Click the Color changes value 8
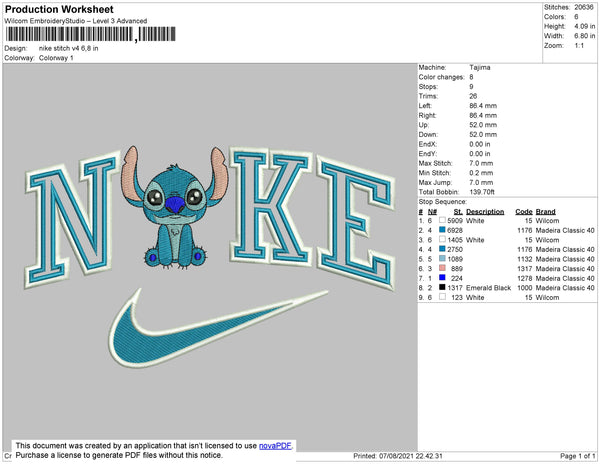600x464 pixels. pyautogui.click(x=471, y=77)
